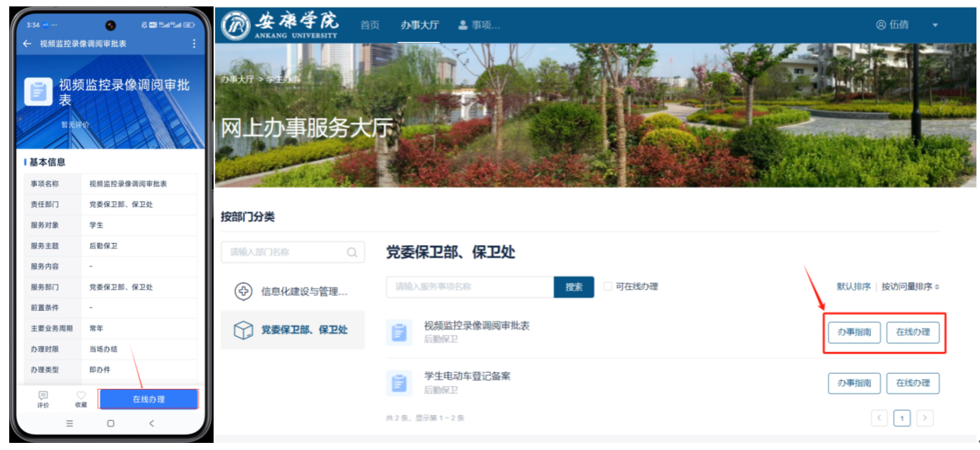Screen dimensions: 980x450
Task: Click the 视频监控录像调阅审批表 clipboard icon
Action: click(399, 332)
